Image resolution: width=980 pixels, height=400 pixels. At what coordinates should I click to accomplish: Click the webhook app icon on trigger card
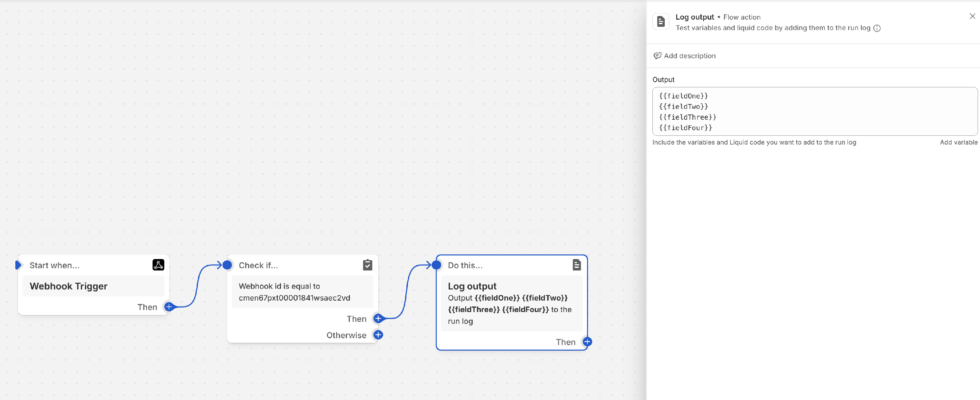click(x=158, y=265)
